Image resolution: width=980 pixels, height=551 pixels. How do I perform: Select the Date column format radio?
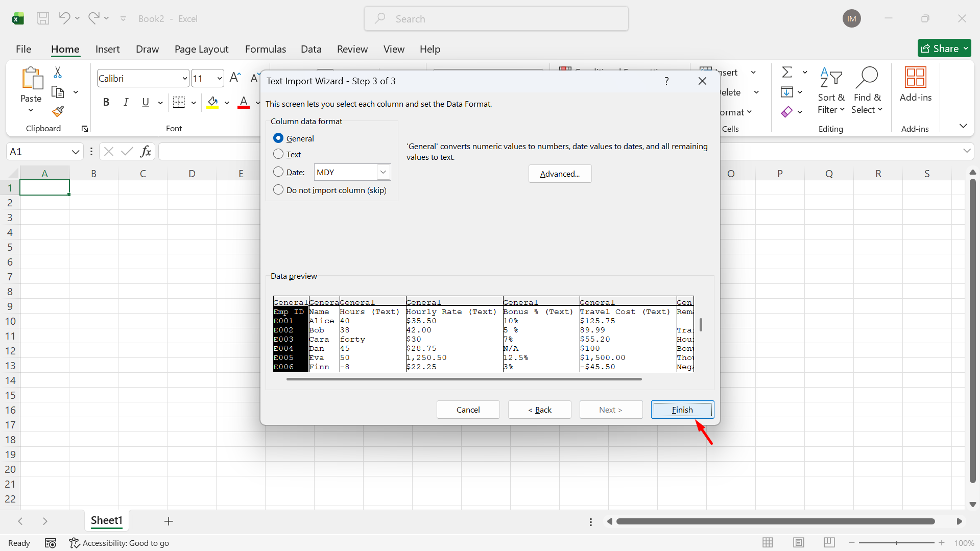pyautogui.click(x=278, y=172)
